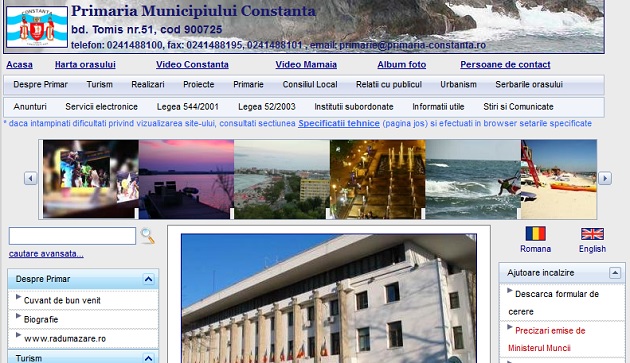Screen dimensions: 630x363
Task: Open the beach lifeguard tower thumbnail
Action: [x=559, y=179]
